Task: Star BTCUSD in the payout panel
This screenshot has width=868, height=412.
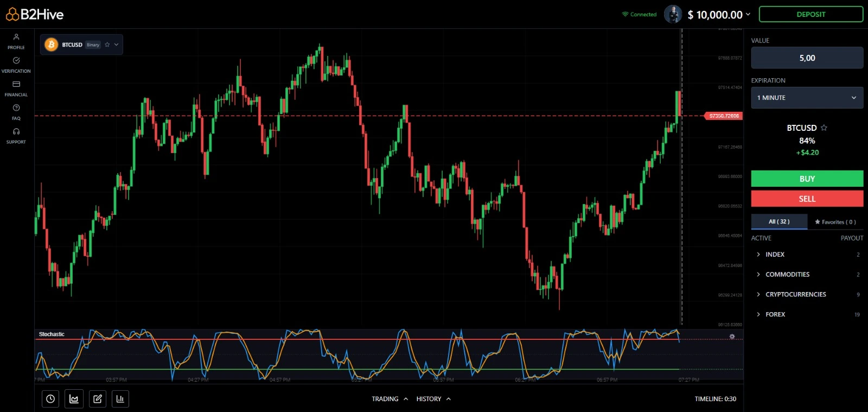Action: click(824, 128)
